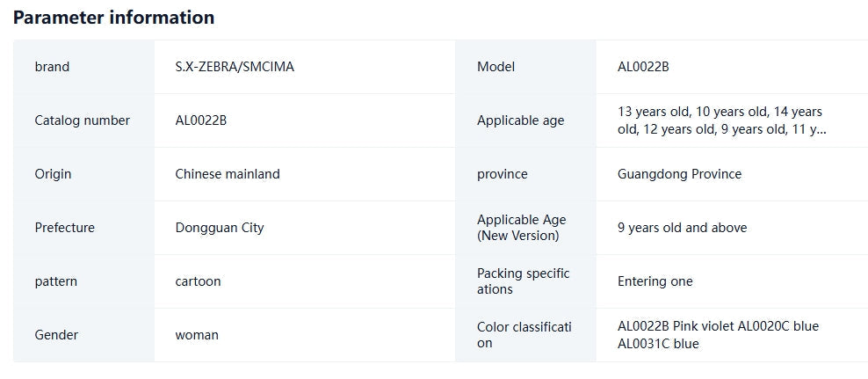Click the truncated applicable age list text
868x379 pixels.
pyautogui.click(x=720, y=120)
